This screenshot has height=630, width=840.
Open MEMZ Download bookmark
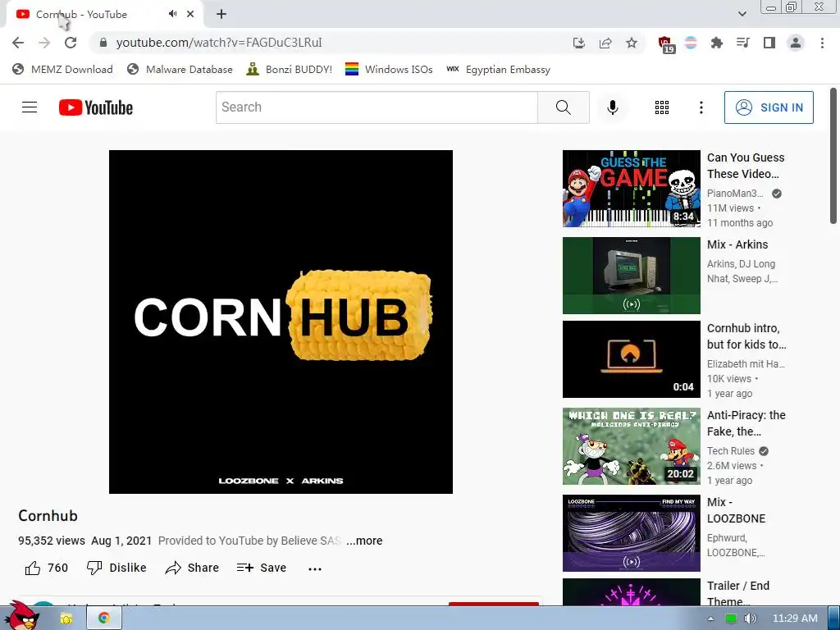click(x=62, y=69)
